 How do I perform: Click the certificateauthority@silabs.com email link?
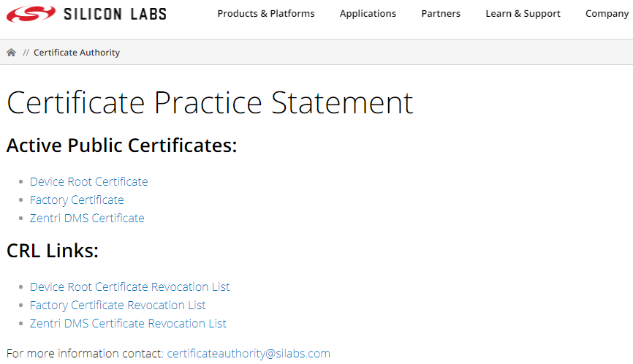pos(249,354)
